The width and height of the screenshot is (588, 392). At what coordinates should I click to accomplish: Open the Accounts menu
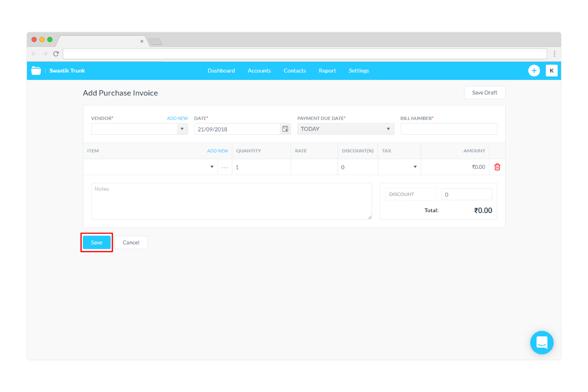tap(259, 71)
